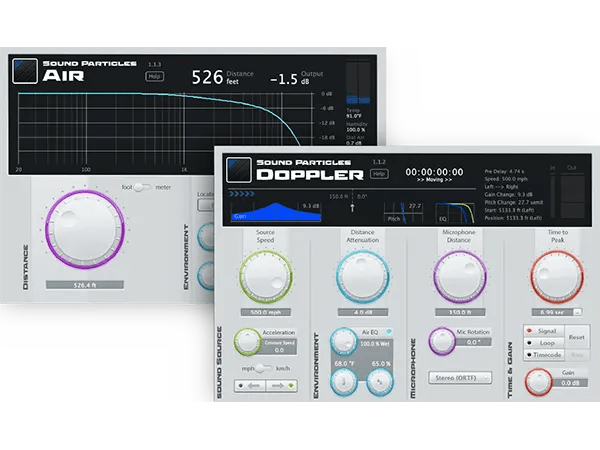Open the Stereo (ORTF) microphone dropdown
600x450 pixels.
pyautogui.click(x=460, y=378)
